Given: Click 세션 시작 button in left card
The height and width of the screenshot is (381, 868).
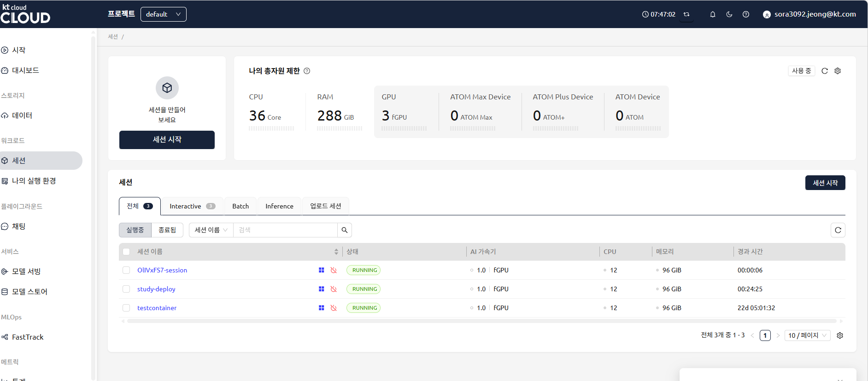Looking at the screenshot, I should [x=167, y=140].
